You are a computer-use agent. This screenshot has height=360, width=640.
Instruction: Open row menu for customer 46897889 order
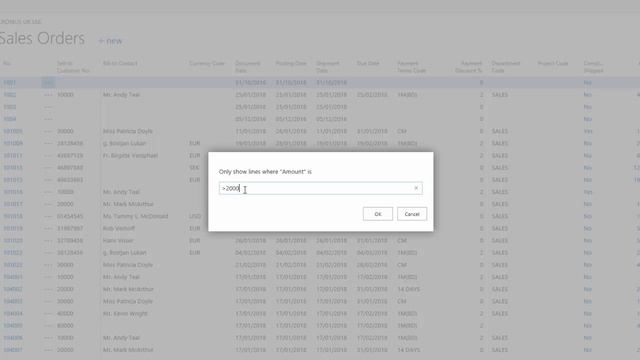(x=48, y=168)
